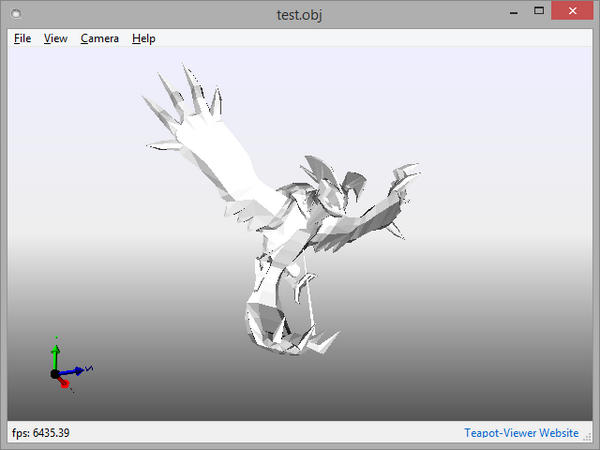Click the white 3D dragon model
The image size is (600, 450).
[x=281, y=210]
